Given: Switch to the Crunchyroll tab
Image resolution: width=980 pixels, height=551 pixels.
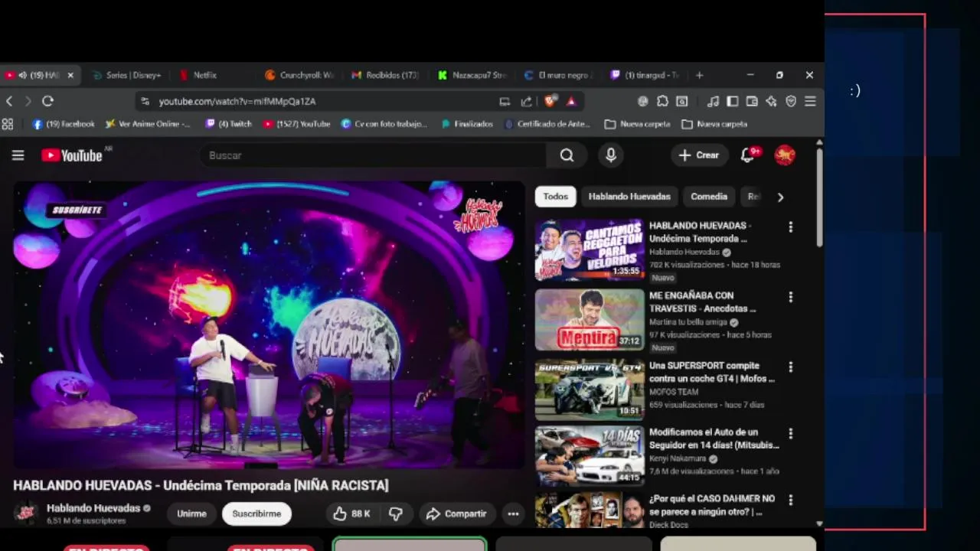Looking at the screenshot, I should 300,75.
